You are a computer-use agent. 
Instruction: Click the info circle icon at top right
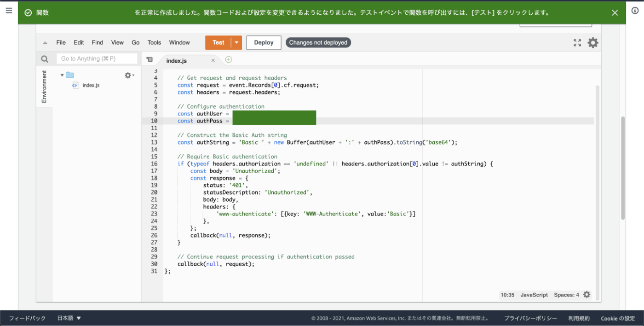coord(635,11)
